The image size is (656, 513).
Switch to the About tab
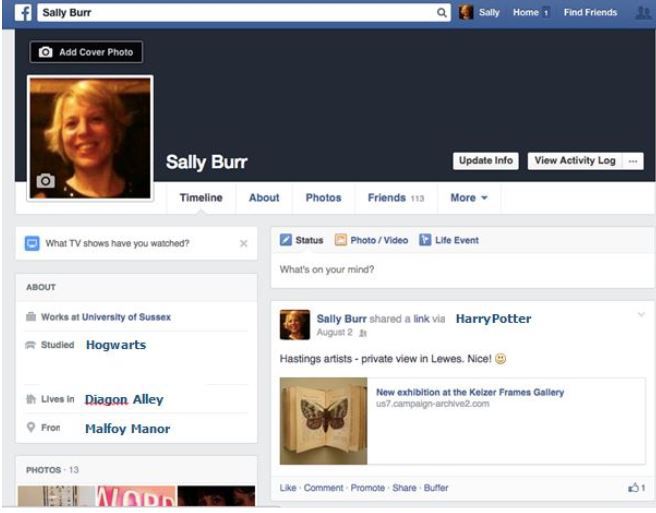click(x=264, y=198)
